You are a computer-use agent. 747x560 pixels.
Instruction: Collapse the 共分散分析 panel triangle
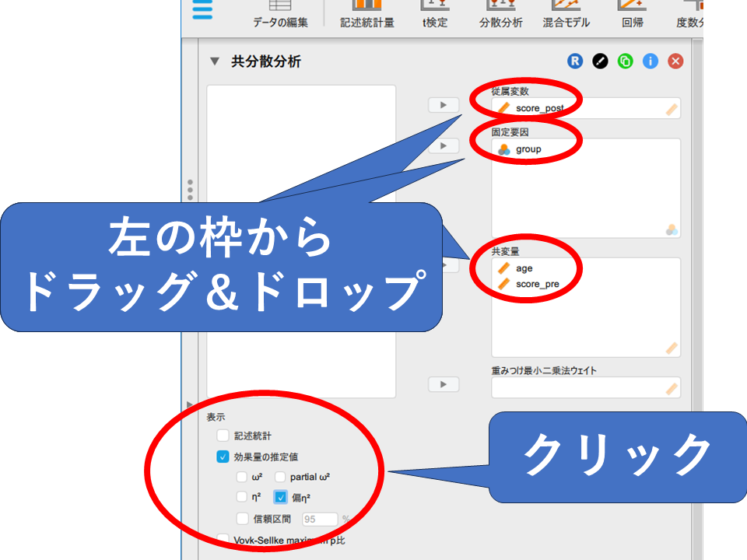coord(215,61)
